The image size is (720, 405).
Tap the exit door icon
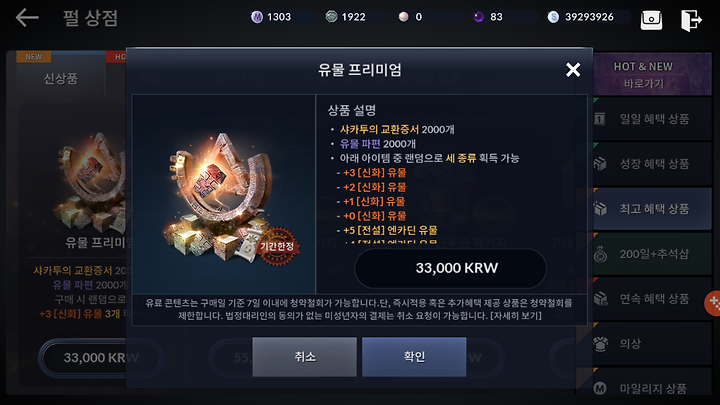691,20
